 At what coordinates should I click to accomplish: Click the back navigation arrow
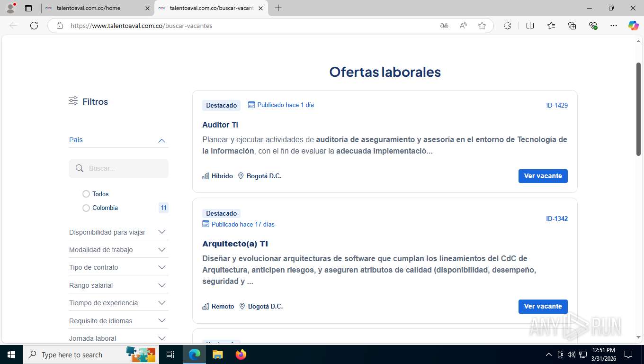click(13, 26)
